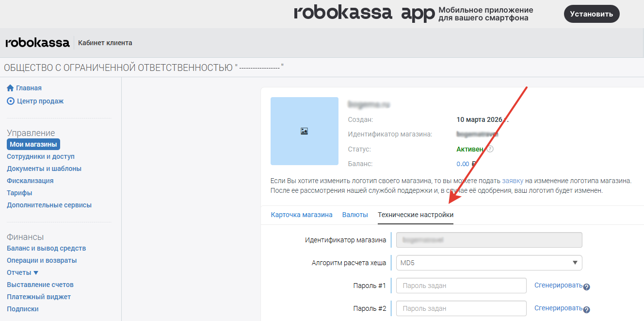The height and width of the screenshot is (321, 644).
Task: Click the Центр продаж target icon
Action: coord(11,101)
